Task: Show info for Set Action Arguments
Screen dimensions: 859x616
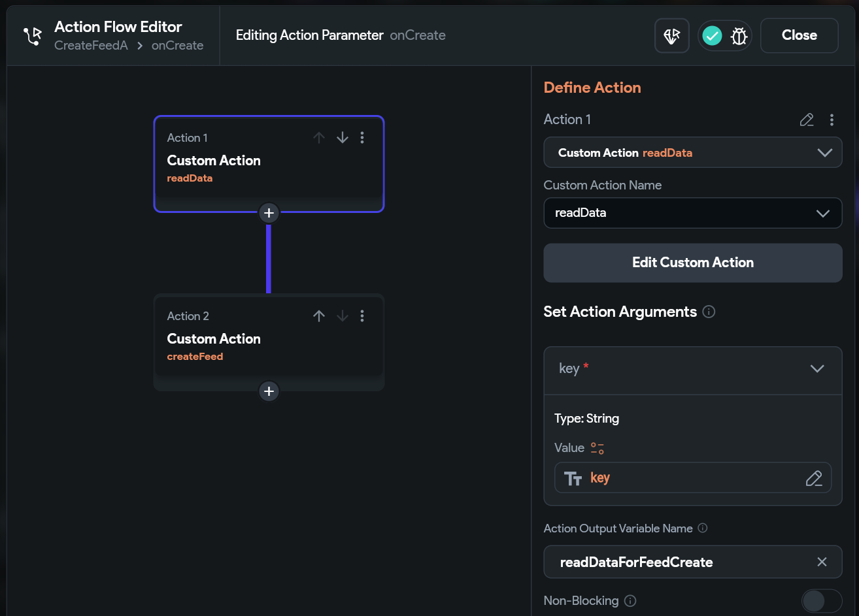Action: tap(709, 312)
